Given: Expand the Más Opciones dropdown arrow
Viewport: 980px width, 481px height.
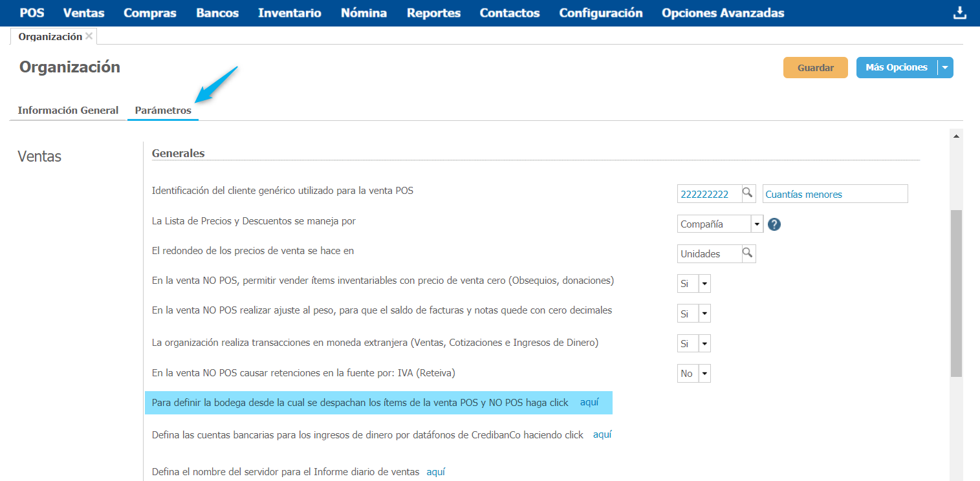Looking at the screenshot, I should click(x=945, y=67).
